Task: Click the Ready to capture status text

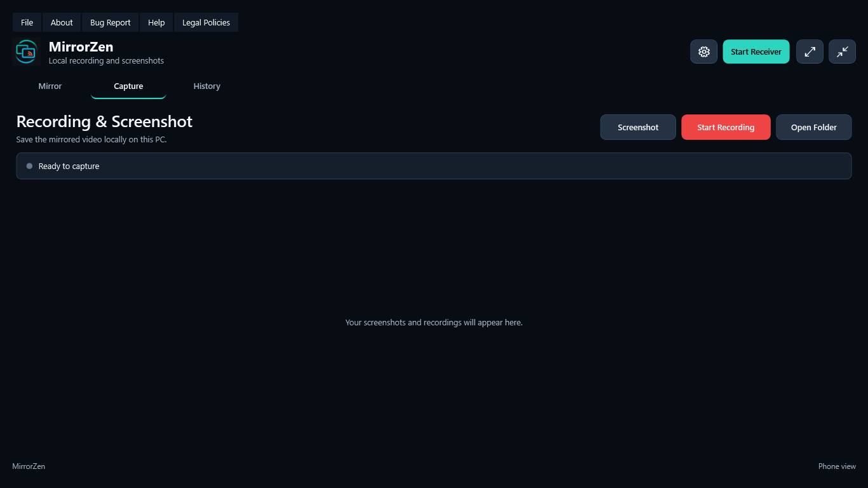Action: click(x=69, y=166)
